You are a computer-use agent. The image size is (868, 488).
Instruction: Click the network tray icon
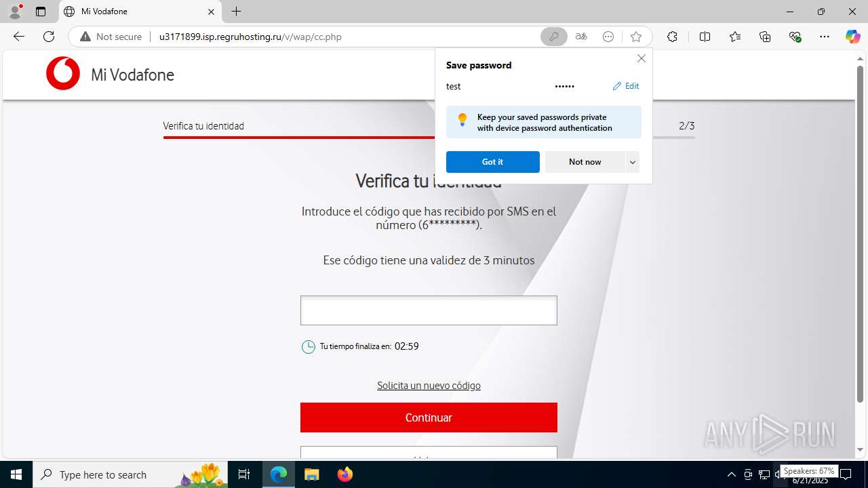(764, 474)
